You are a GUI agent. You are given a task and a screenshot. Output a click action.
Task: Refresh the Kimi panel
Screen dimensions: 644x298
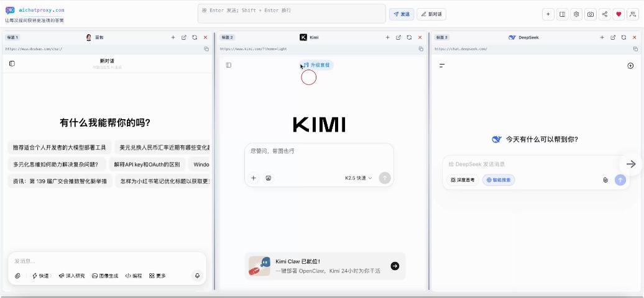(409, 37)
